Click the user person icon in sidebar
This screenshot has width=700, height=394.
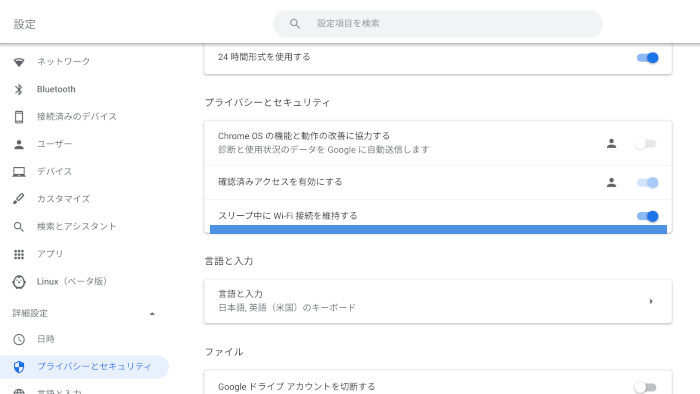(x=19, y=144)
